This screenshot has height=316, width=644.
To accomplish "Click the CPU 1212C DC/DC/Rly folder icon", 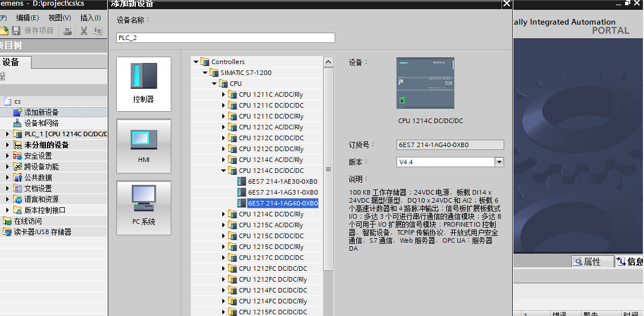I will point(233,149).
